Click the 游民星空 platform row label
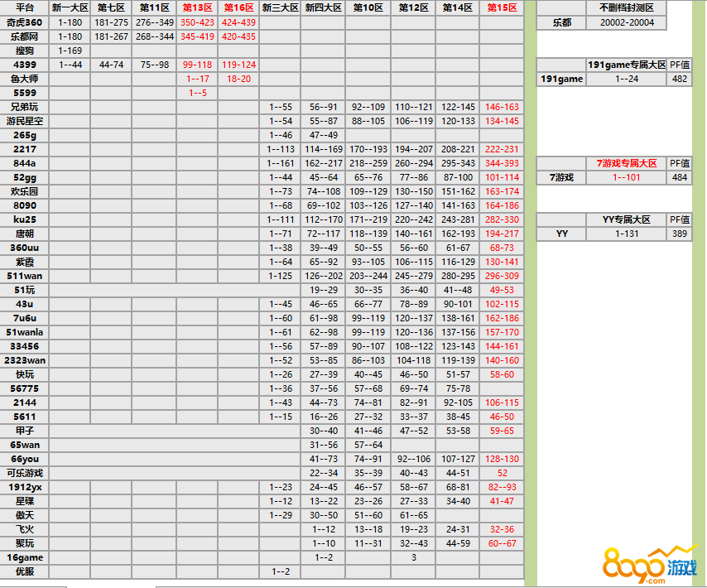The width and height of the screenshot is (707, 588). 25,121
